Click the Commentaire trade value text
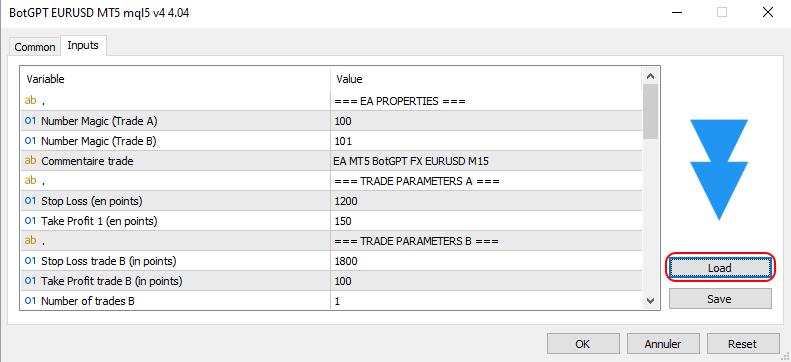791x362 pixels. tap(411, 161)
